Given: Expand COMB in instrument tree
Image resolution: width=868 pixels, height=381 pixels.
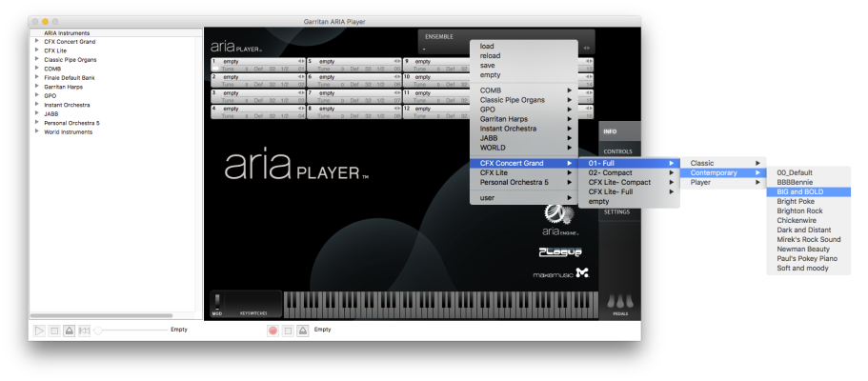Looking at the screenshot, I should (x=36, y=69).
